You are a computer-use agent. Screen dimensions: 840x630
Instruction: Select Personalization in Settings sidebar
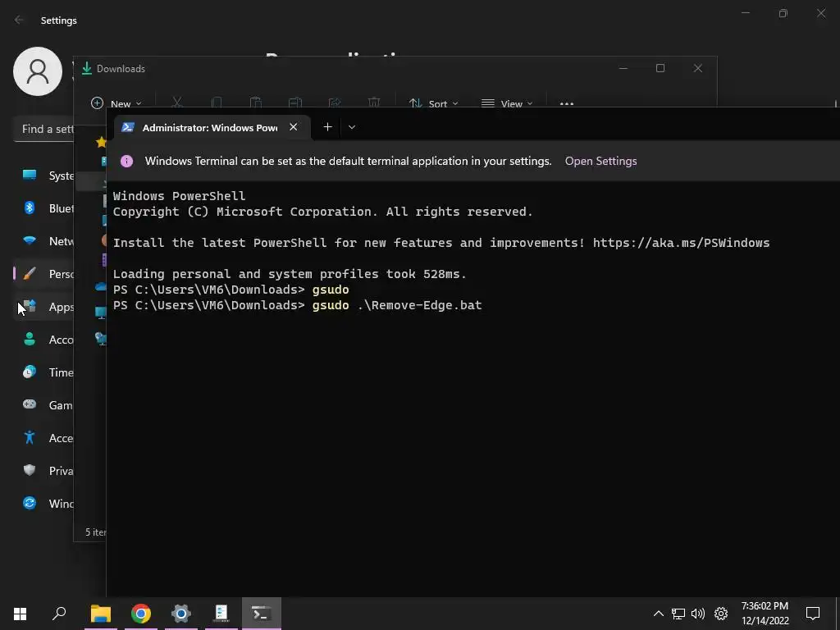(43, 274)
